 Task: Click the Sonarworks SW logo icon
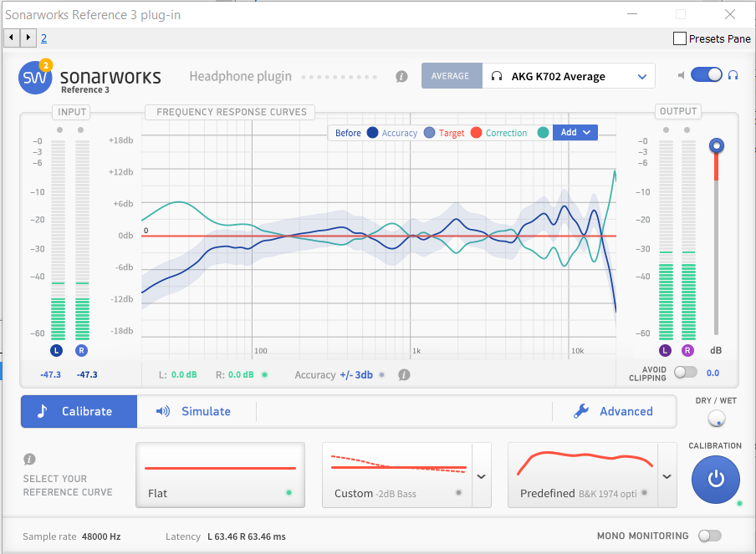[35, 77]
